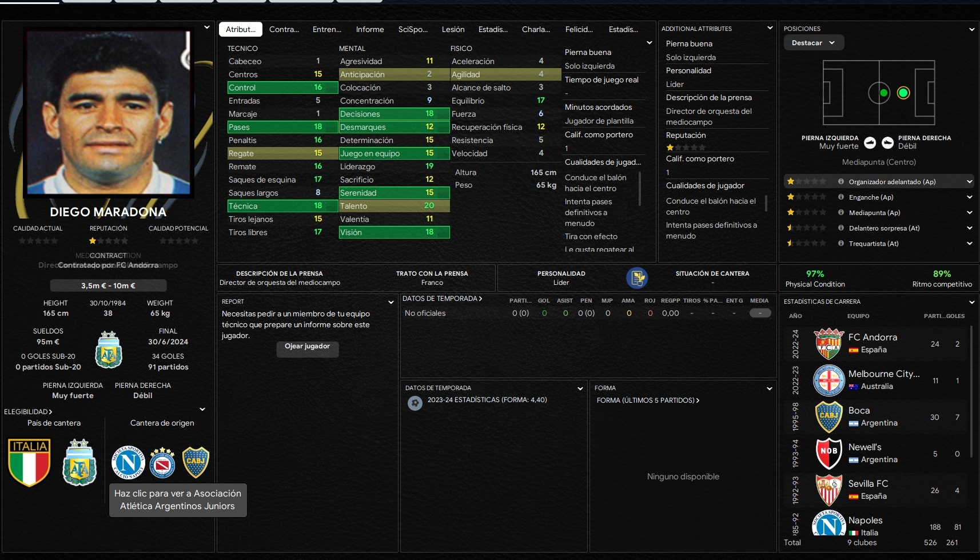980x560 pixels.
Task: Open the Informe tab
Action: pyautogui.click(x=370, y=29)
